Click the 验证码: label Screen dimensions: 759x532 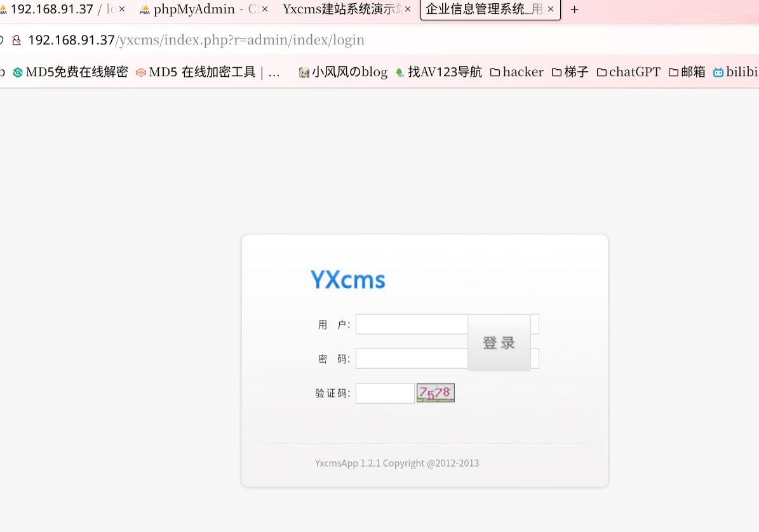333,393
